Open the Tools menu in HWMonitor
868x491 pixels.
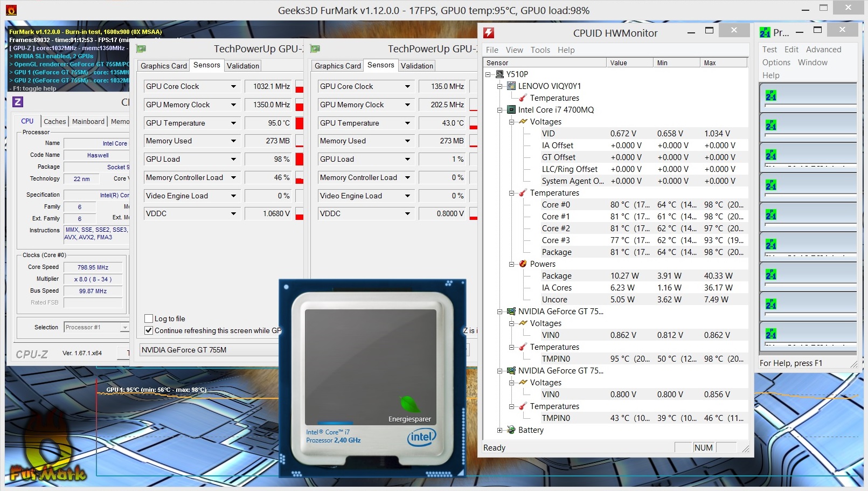tap(540, 50)
